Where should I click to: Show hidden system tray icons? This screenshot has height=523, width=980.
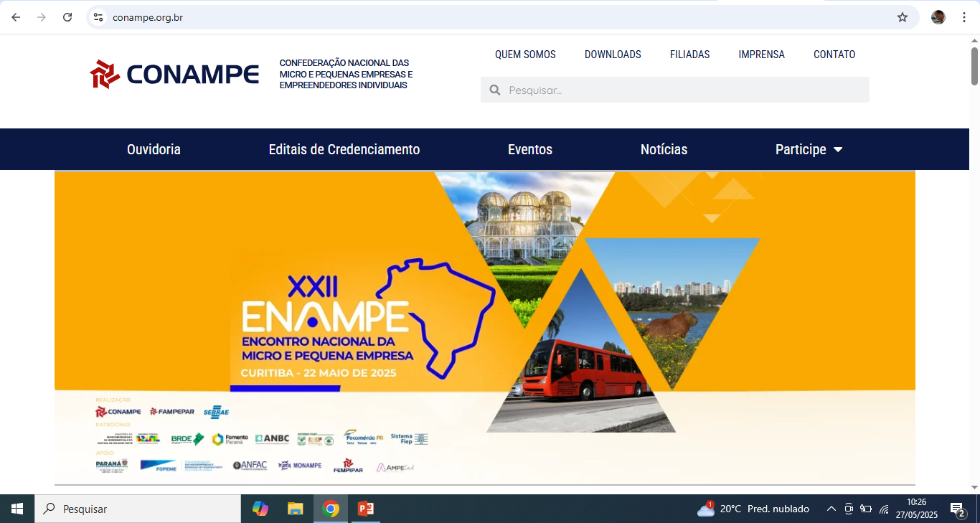click(x=831, y=509)
